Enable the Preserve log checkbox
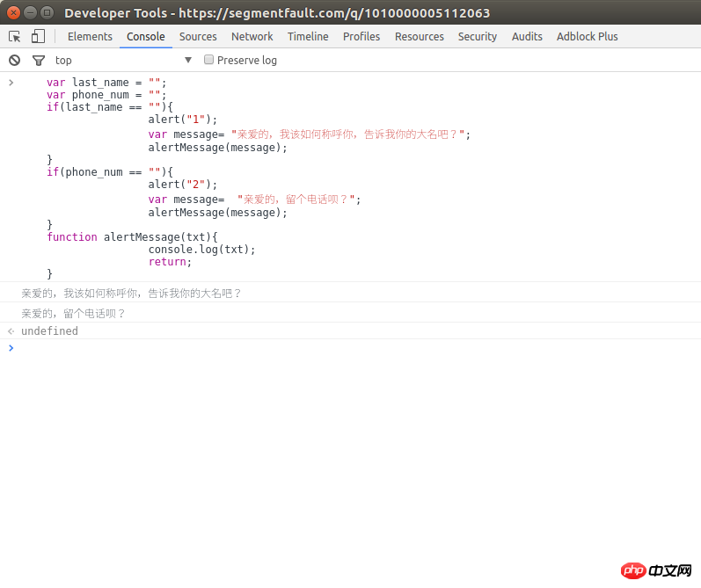Image resolution: width=701 pixels, height=588 pixels. [x=209, y=60]
